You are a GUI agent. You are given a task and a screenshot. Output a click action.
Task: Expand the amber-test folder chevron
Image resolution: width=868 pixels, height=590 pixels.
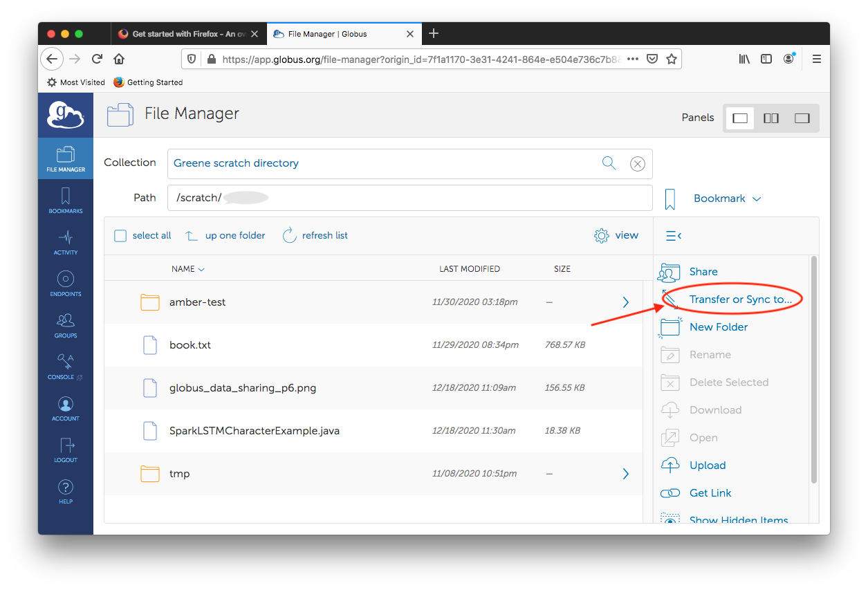[625, 302]
